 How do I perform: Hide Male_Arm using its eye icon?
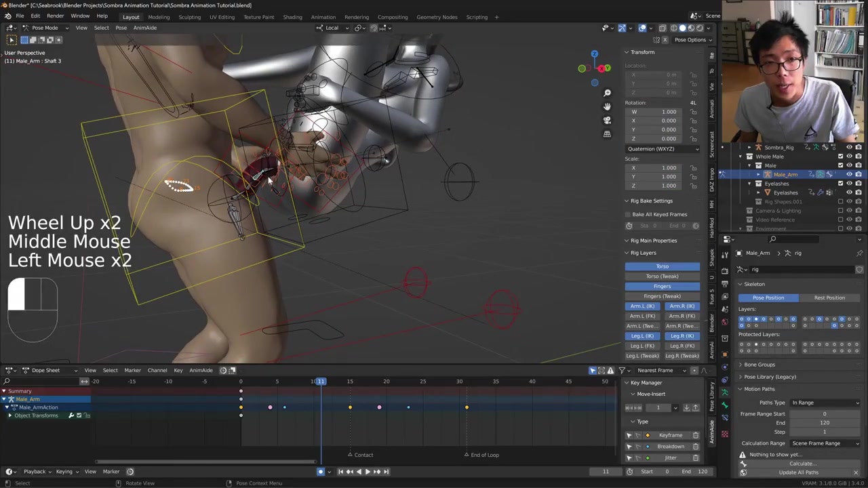click(849, 174)
